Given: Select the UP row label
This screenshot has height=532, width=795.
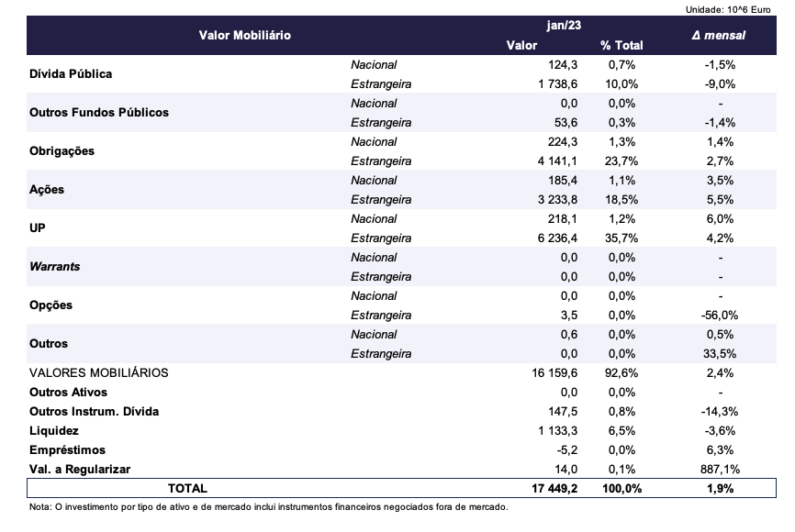Looking at the screenshot, I should (38, 228).
